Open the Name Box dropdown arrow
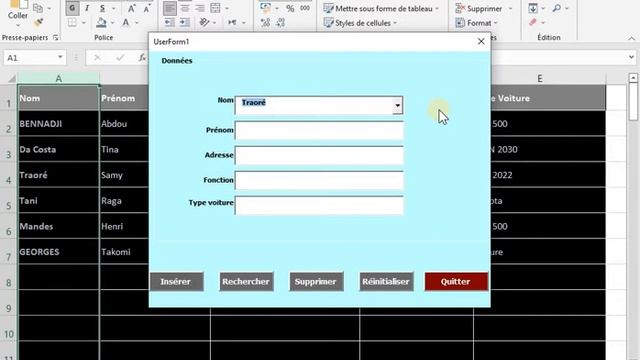The image size is (640, 360). click(60, 57)
